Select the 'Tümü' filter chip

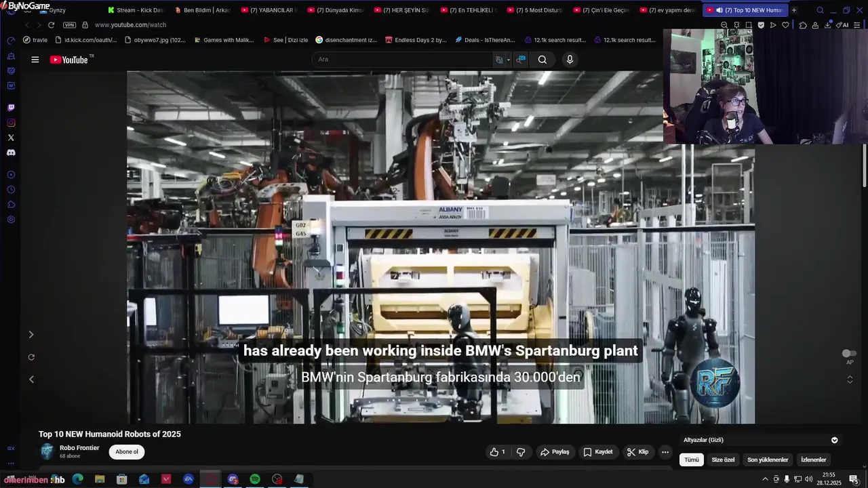tap(691, 460)
